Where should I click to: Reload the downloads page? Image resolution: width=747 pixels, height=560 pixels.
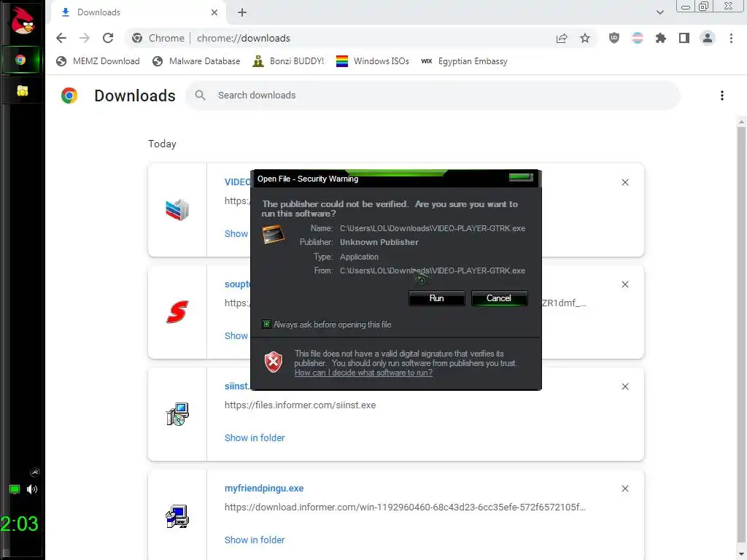tap(108, 38)
